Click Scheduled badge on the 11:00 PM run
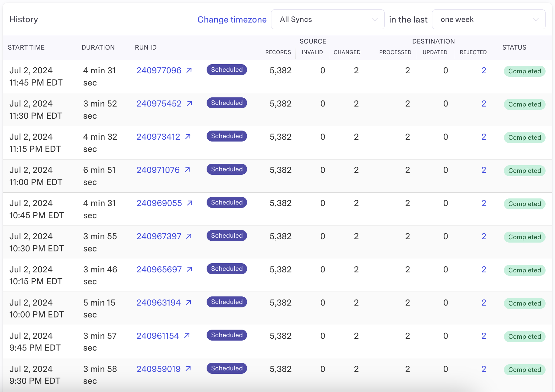 (x=227, y=169)
